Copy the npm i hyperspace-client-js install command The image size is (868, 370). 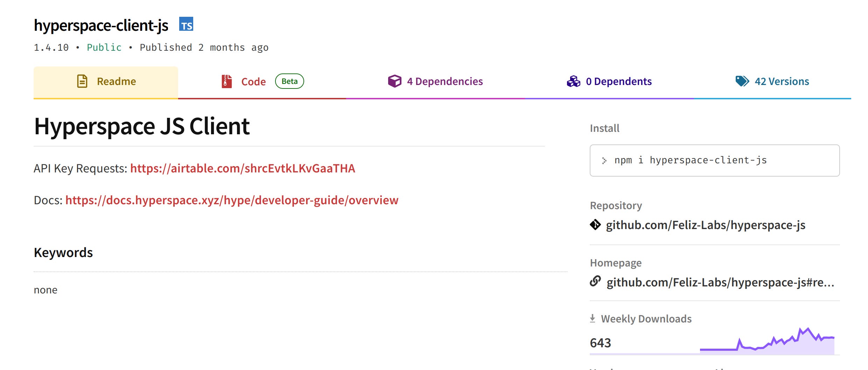715,161
